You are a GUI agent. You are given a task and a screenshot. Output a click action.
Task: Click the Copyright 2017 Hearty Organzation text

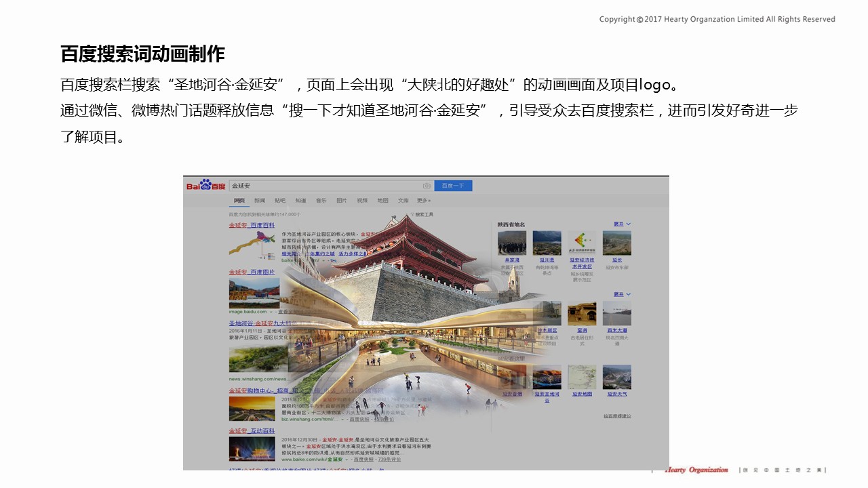click(x=717, y=19)
